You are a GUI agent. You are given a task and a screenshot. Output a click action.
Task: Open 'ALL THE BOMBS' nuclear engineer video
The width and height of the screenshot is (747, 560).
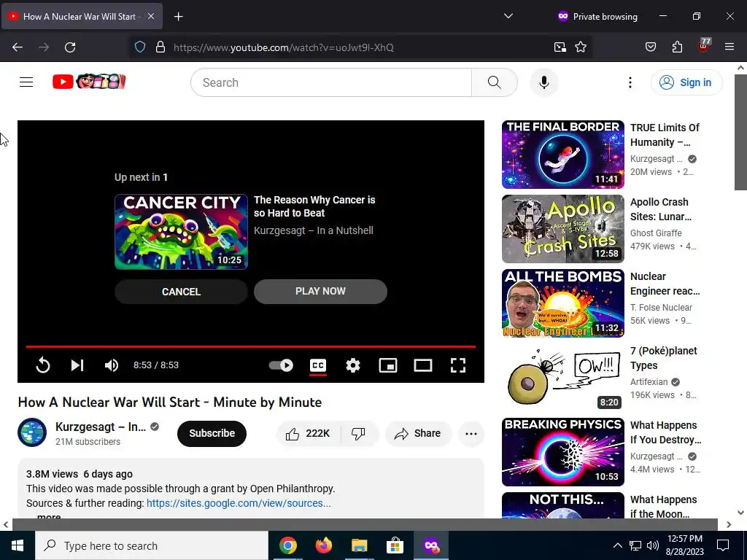coord(562,303)
